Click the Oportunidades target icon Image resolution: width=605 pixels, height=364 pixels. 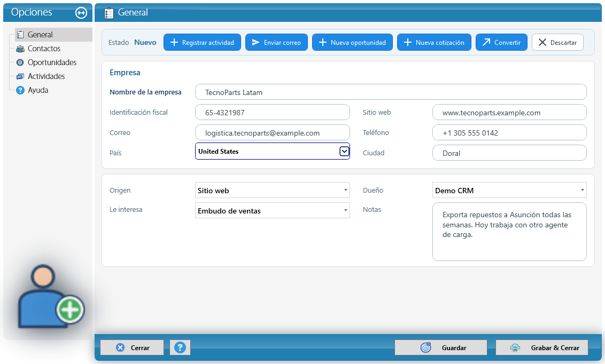point(20,62)
